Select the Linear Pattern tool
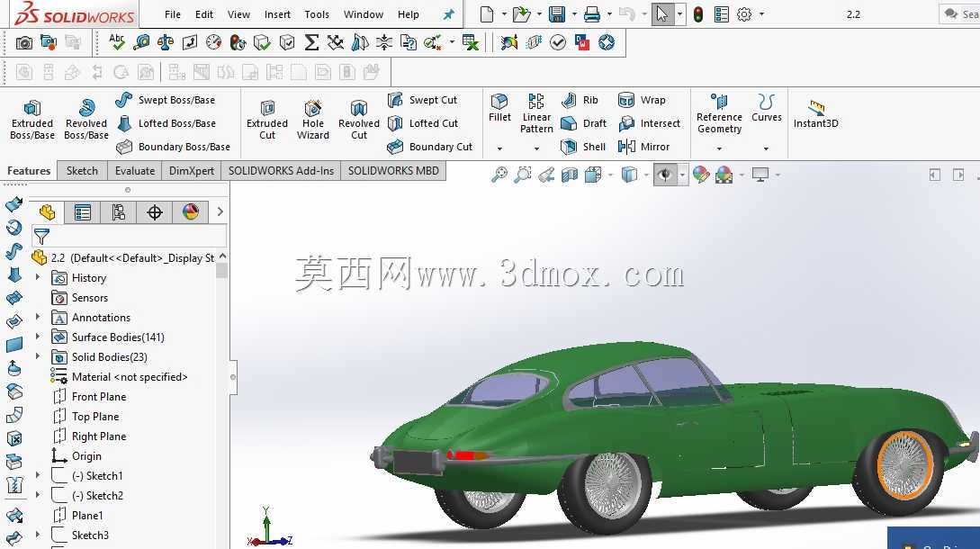Viewport: 980px width, 549px height. (536, 113)
